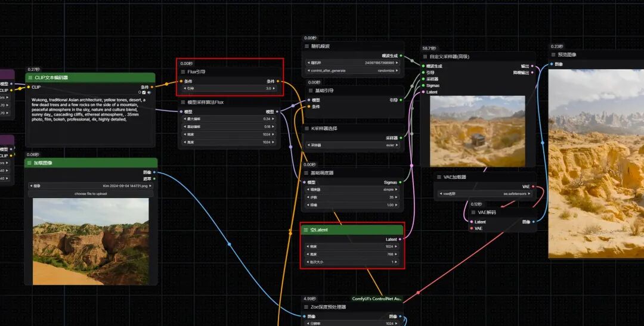This screenshot has height=326, width=644.
Task: Click the 条件 output socket of Flux引导
Action: point(278,81)
